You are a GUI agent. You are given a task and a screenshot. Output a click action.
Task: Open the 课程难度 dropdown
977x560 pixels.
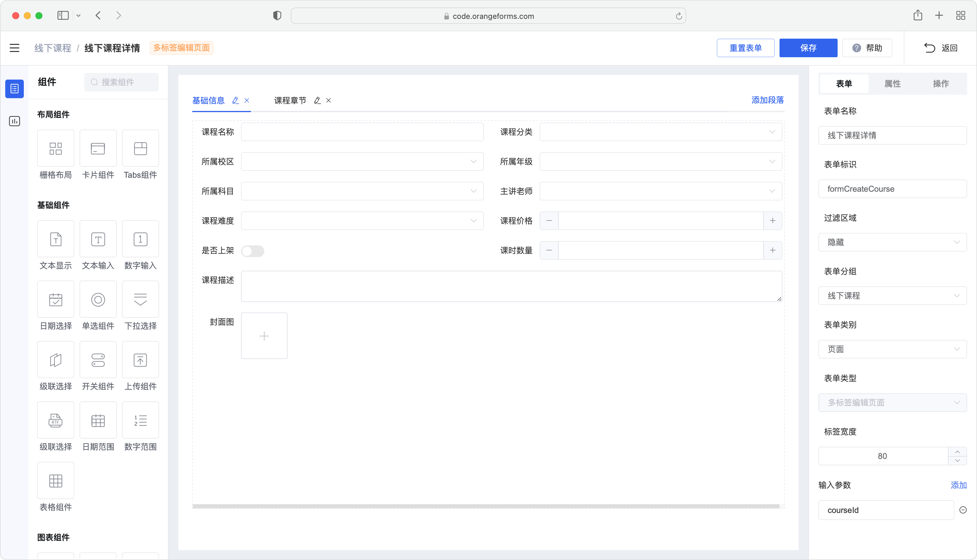362,221
